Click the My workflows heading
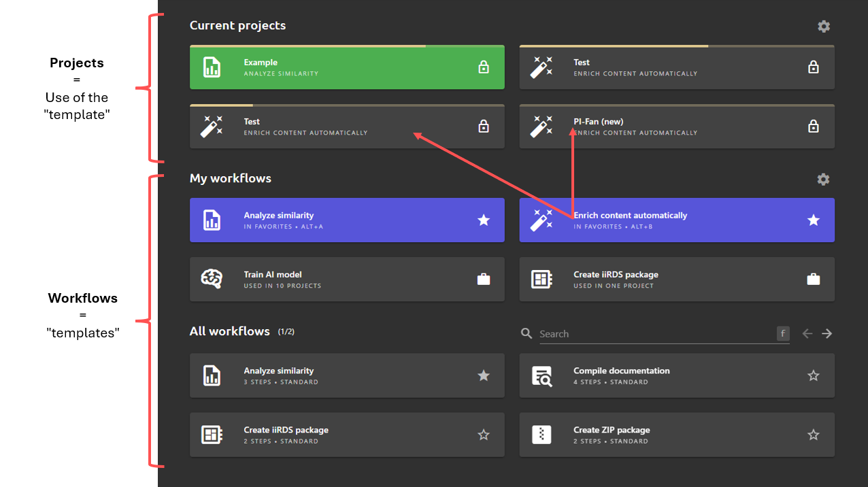The height and width of the screenshot is (487, 868). (x=231, y=178)
